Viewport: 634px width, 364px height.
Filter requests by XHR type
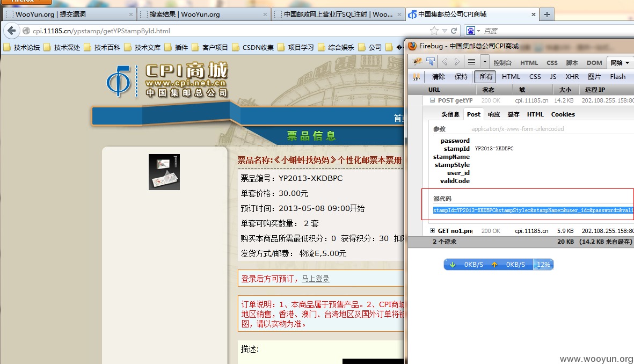click(x=572, y=77)
